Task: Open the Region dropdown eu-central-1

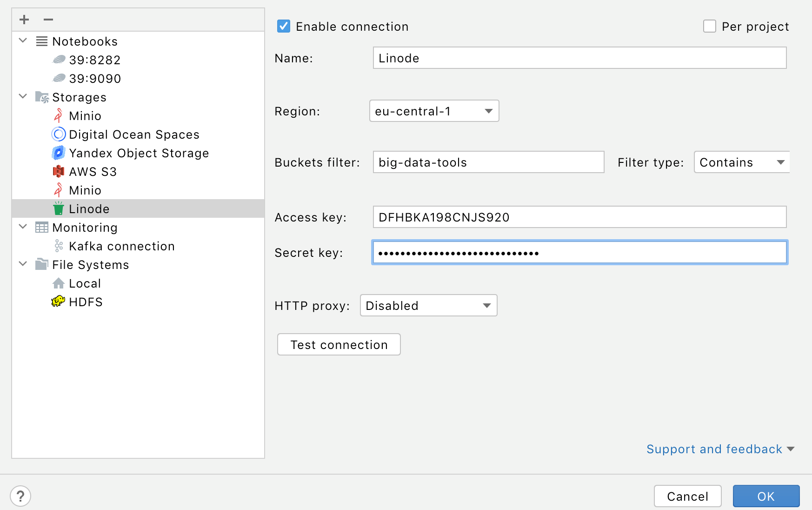Action: pyautogui.click(x=434, y=111)
